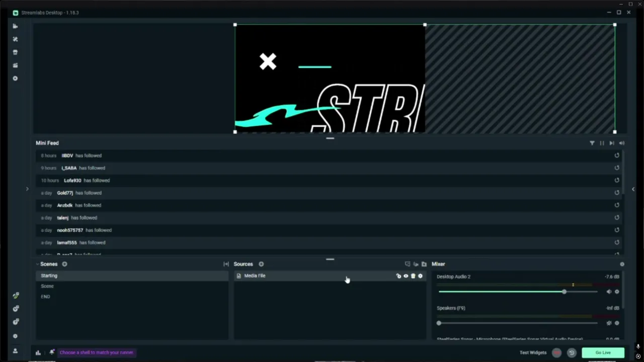Select Media File source row

330,276
